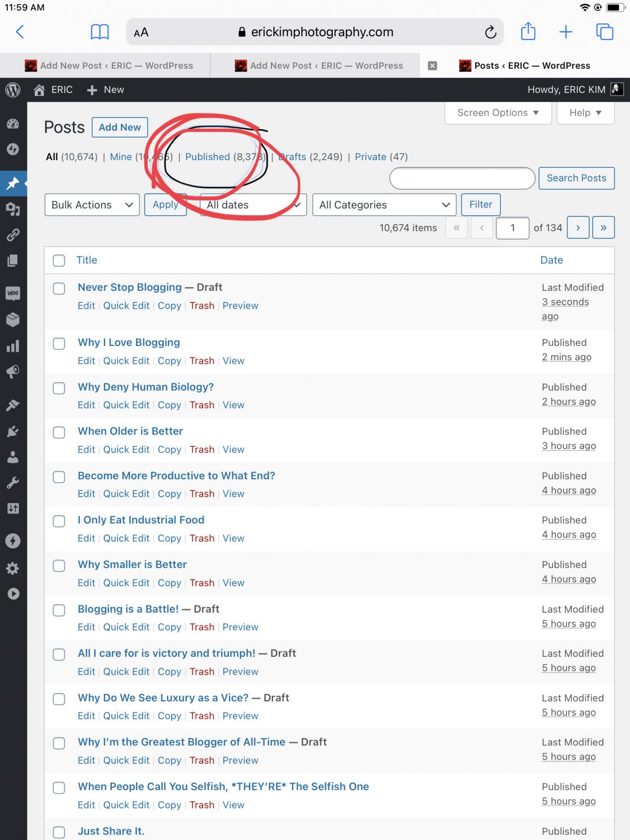Show only Mine posts
The height and width of the screenshot is (840, 630).
click(121, 157)
